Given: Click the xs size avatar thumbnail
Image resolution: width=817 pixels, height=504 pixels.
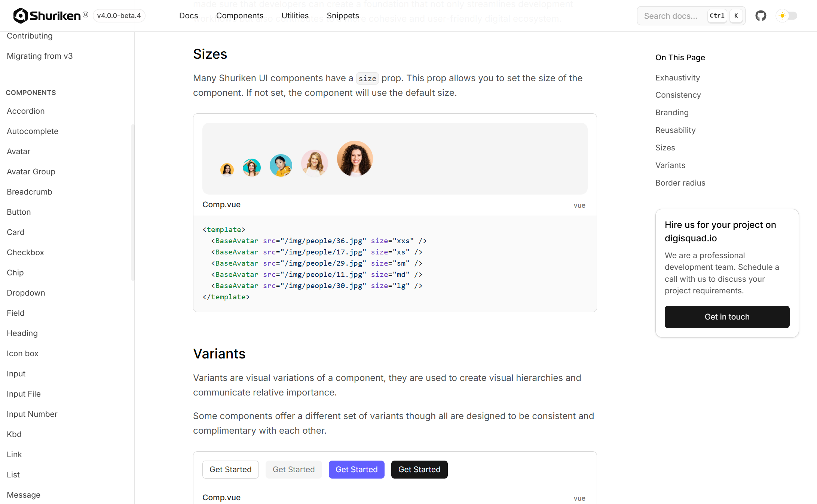Looking at the screenshot, I should tap(252, 168).
